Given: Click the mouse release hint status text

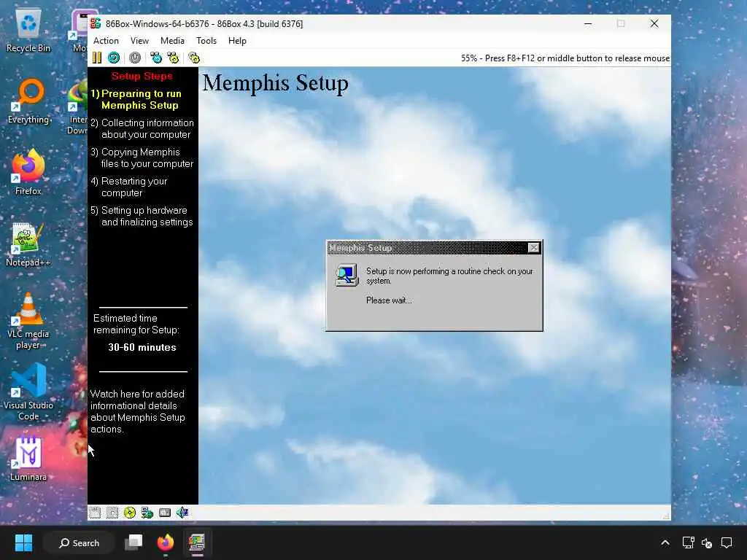Looking at the screenshot, I should pyautogui.click(x=565, y=58).
